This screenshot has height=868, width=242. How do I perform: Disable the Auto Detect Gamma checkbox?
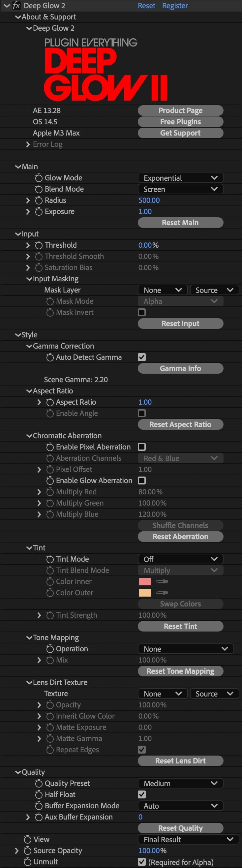click(x=141, y=357)
